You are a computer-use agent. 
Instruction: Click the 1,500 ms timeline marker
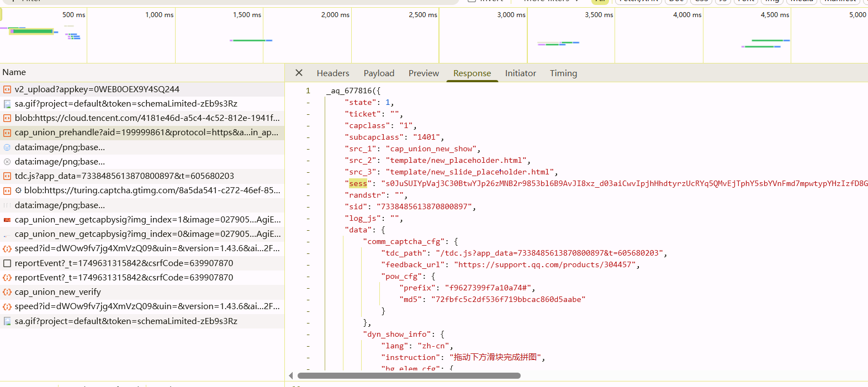pos(247,15)
